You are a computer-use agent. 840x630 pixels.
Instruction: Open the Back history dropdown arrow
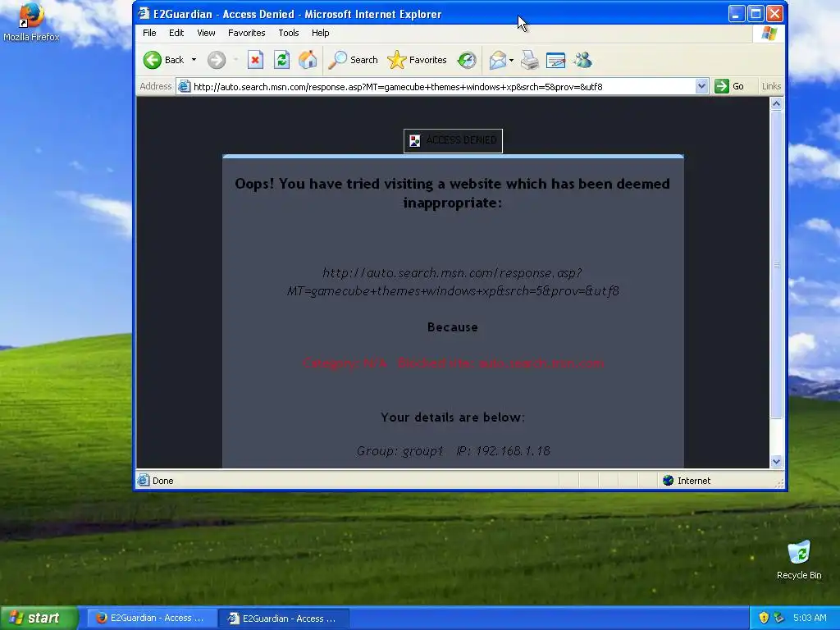tap(194, 60)
